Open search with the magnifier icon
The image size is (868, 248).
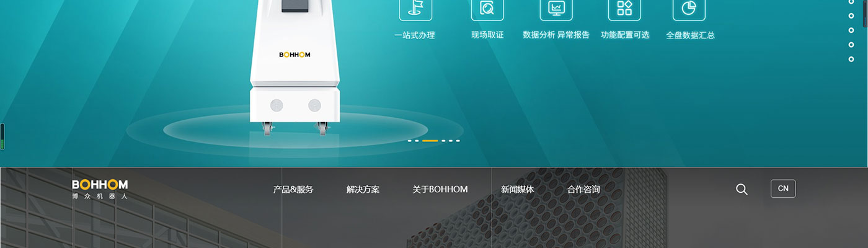[x=742, y=189]
